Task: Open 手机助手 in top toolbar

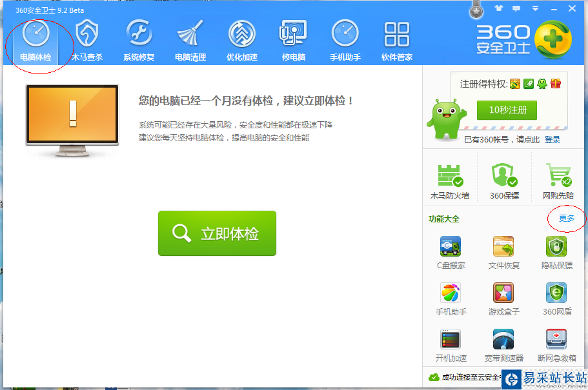Action: coord(345,41)
